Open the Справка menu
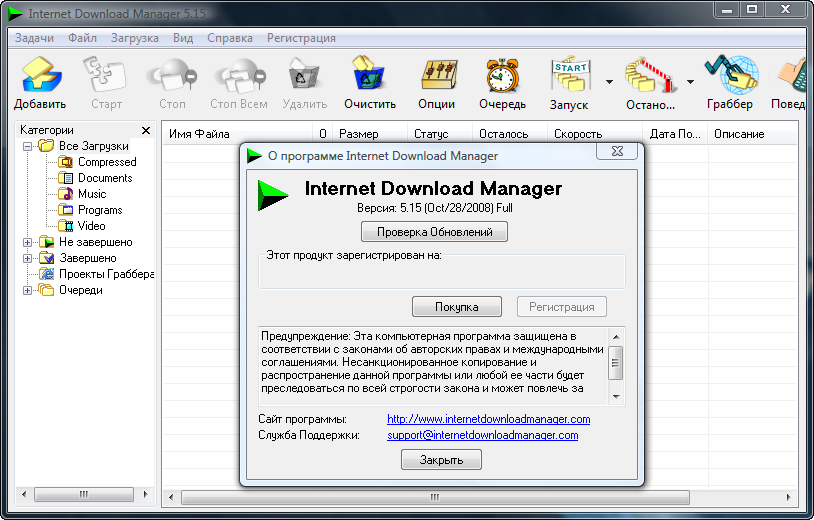The height and width of the screenshot is (520, 814). [x=230, y=38]
